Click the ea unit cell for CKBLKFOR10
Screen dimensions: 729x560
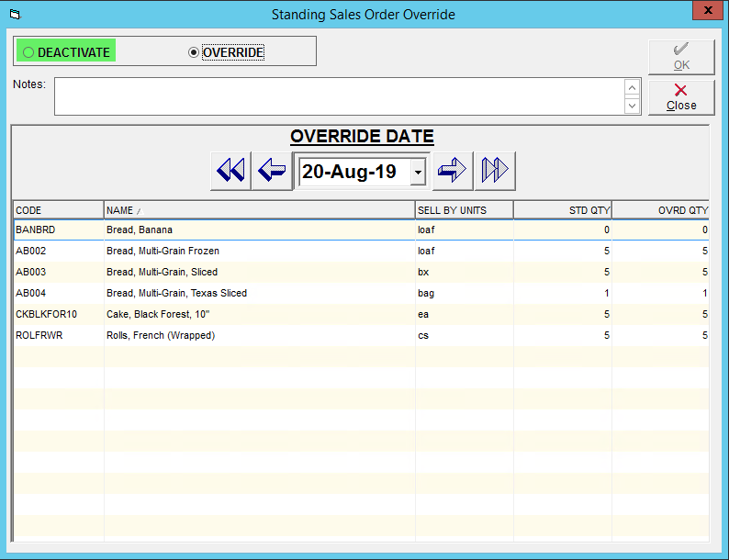coord(464,314)
